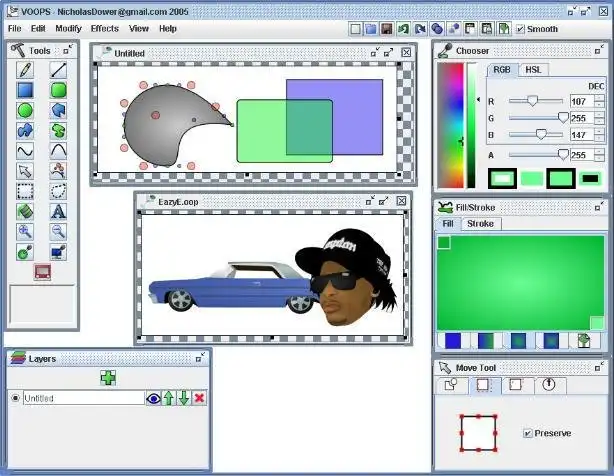This screenshot has width=614, height=476.
Task: Select the green eyedropper tool
Action: (x=25, y=252)
